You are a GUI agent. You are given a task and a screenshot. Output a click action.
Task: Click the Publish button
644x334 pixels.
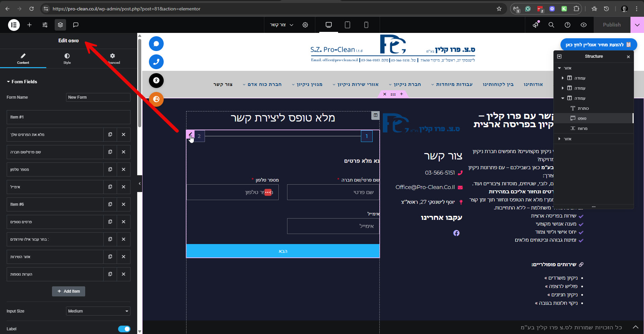(x=612, y=25)
